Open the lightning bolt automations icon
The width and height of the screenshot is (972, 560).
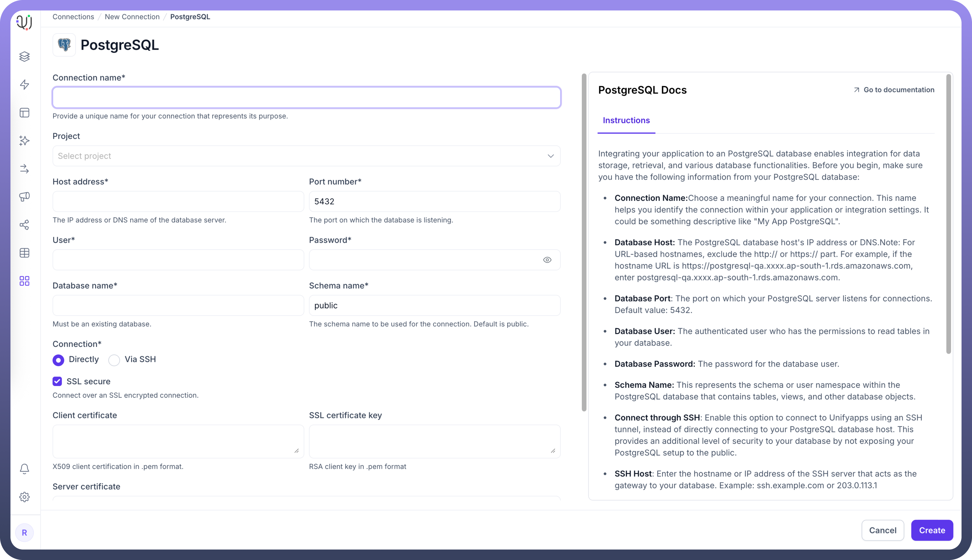click(24, 85)
